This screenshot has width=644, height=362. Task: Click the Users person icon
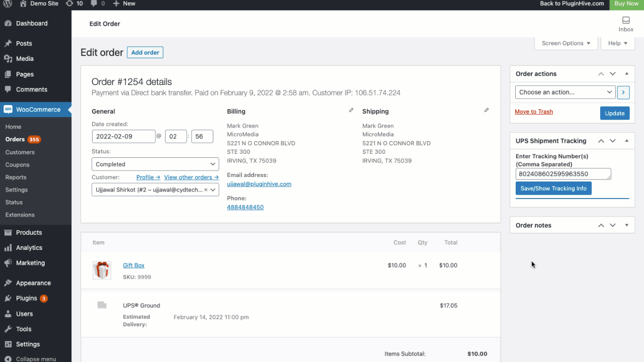pos(8,314)
